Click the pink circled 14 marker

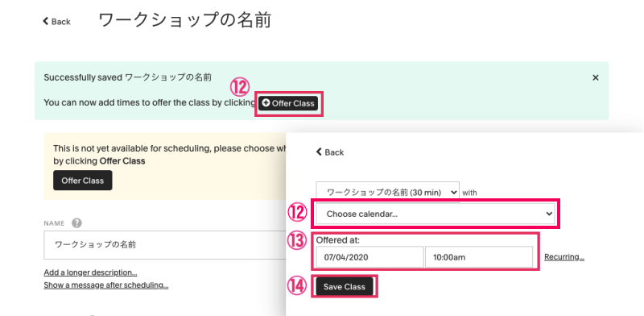297,287
